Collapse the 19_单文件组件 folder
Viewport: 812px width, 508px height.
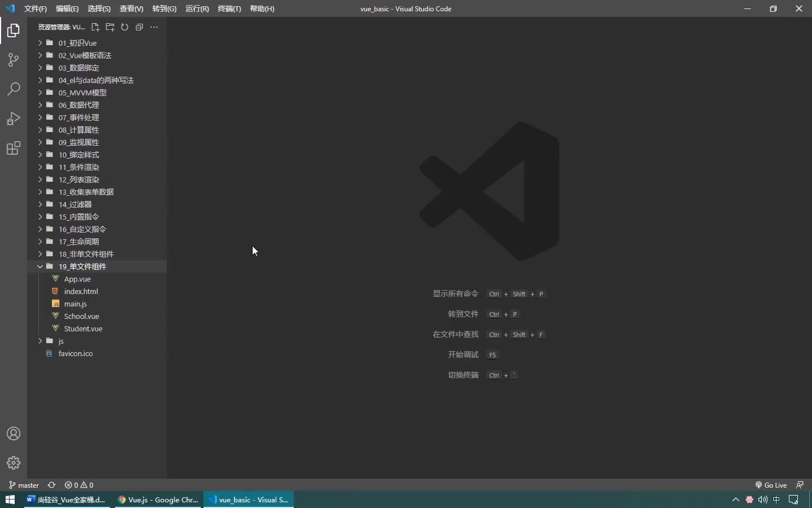click(x=97, y=266)
